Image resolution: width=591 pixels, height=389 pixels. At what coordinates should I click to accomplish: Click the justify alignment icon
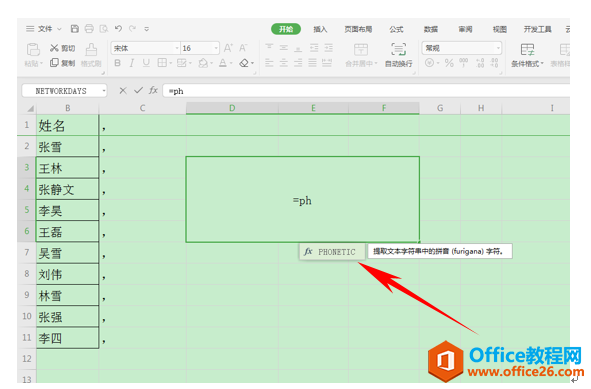(312, 63)
